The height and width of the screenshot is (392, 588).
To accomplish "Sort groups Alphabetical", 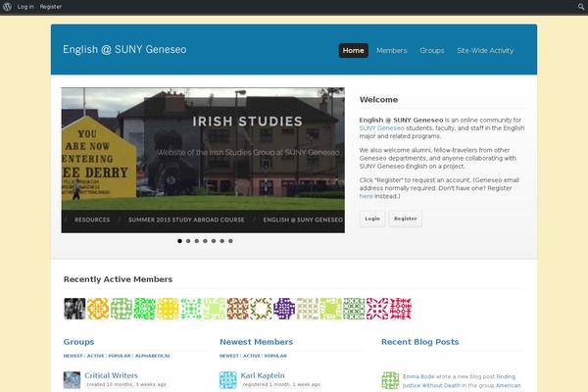I will tap(153, 356).
